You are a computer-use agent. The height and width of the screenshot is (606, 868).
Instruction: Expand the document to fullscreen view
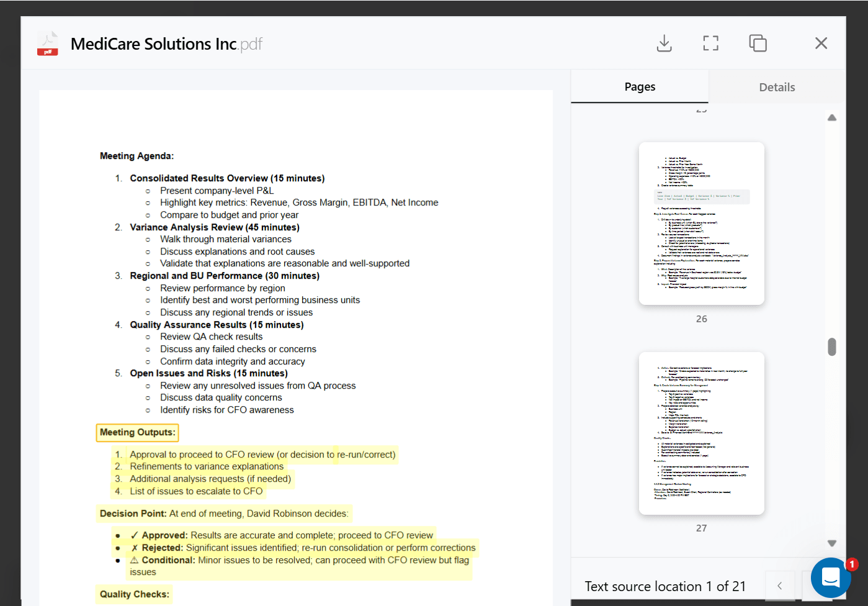tap(710, 43)
